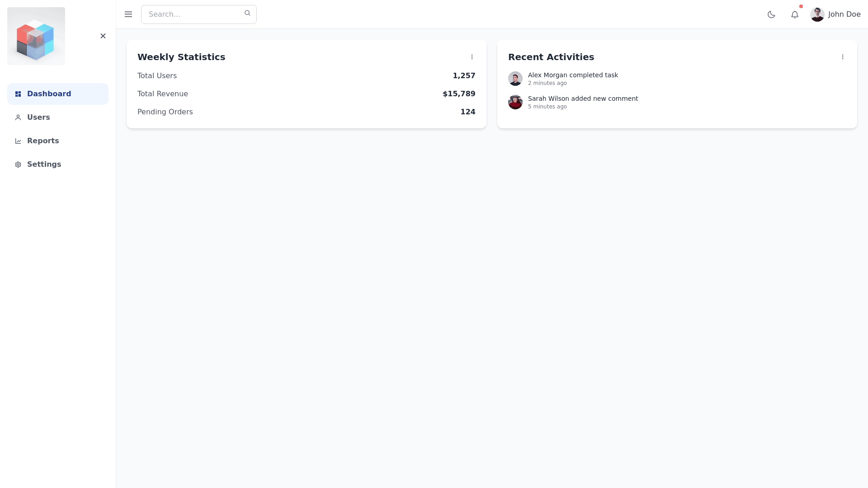Open the Reports section
Screen dimensions: 868x488
pyautogui.click(x=58, y=141)
